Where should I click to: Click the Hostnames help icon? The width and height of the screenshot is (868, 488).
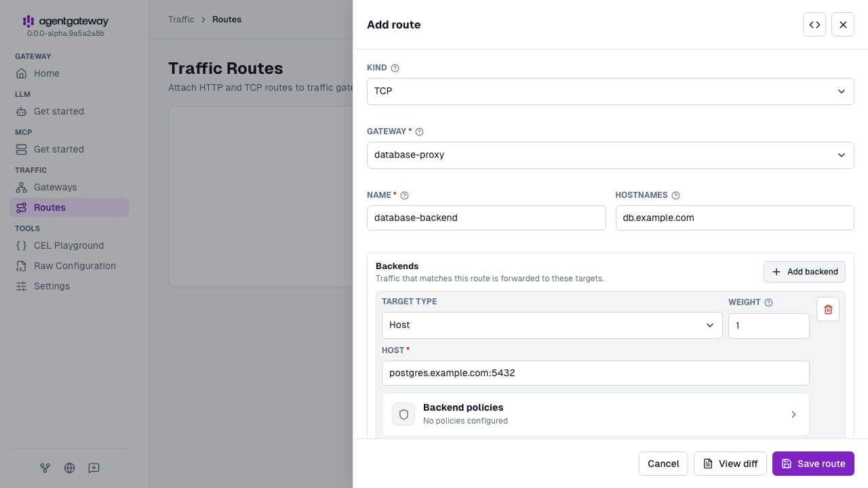pos(675,195)
